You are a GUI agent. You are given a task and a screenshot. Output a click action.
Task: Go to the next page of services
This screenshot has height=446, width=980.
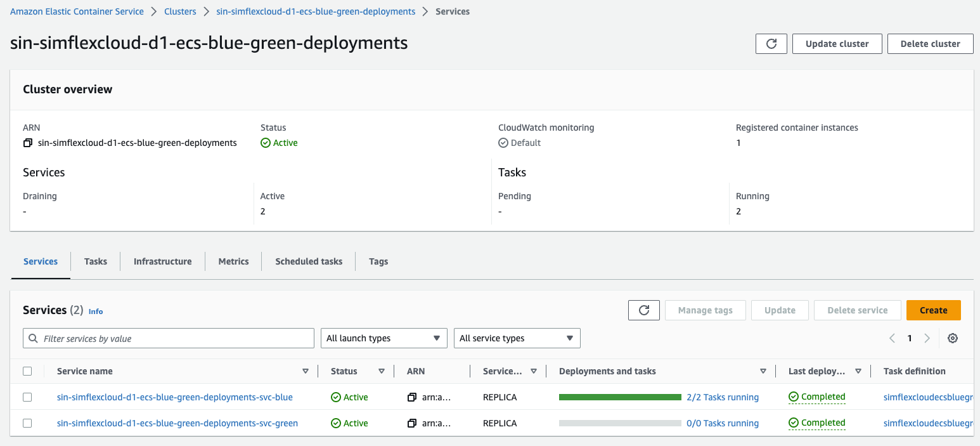tap(927, 338)
